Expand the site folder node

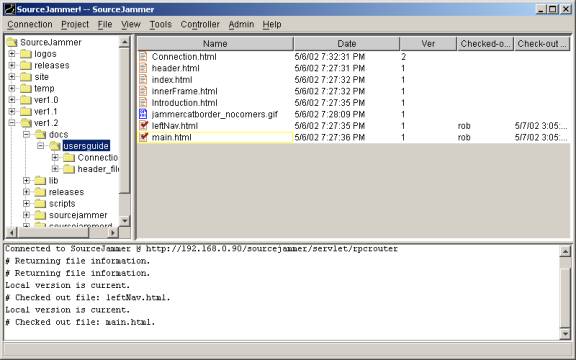(12, 77)
